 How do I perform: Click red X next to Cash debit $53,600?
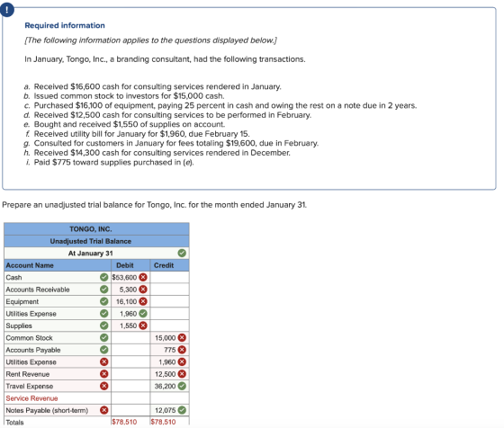pyautogui.click(x=143, y=277)
